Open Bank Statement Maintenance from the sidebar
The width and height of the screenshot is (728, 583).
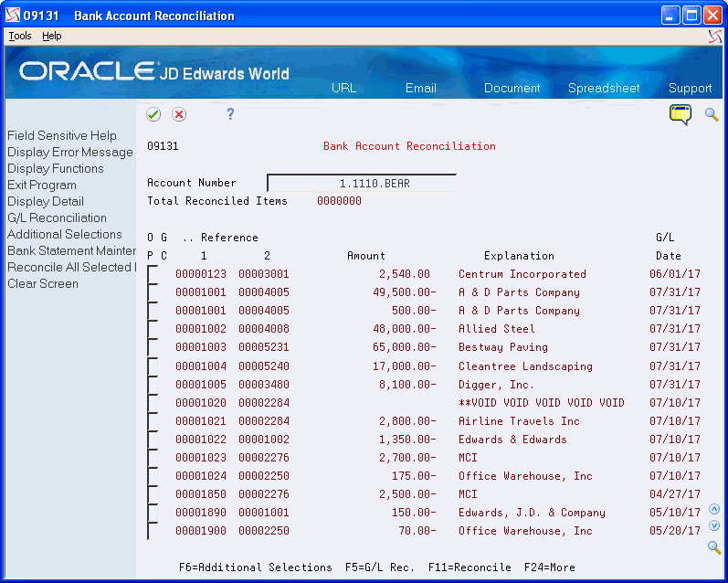pos(71,251)
